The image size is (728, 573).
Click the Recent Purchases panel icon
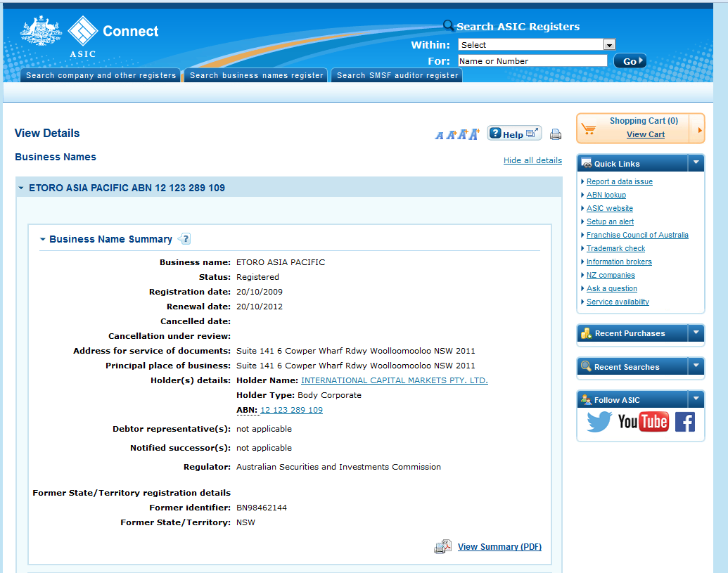[x=587, y=333]
